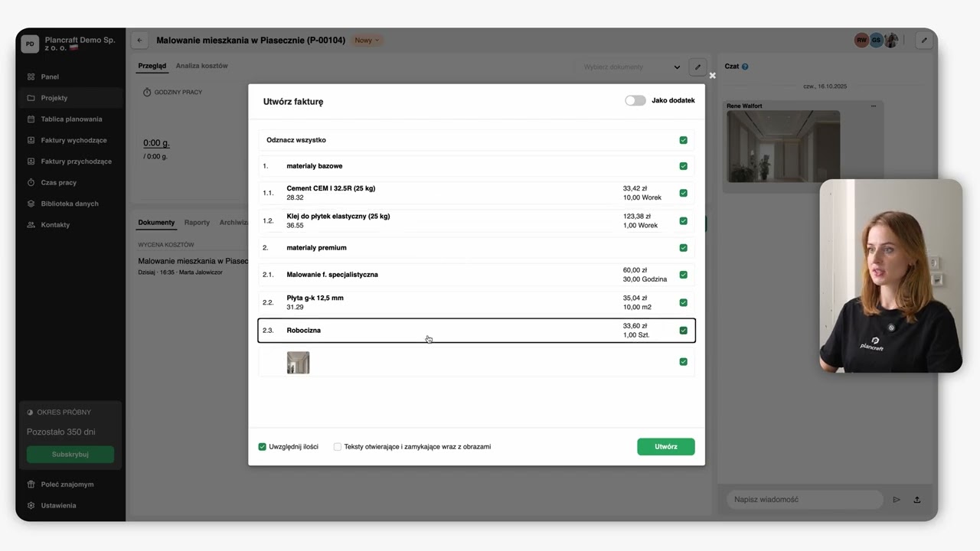Click the upload icon in chat
The image size is (980, 551).
pyautogui.click(x=916, y=500)
